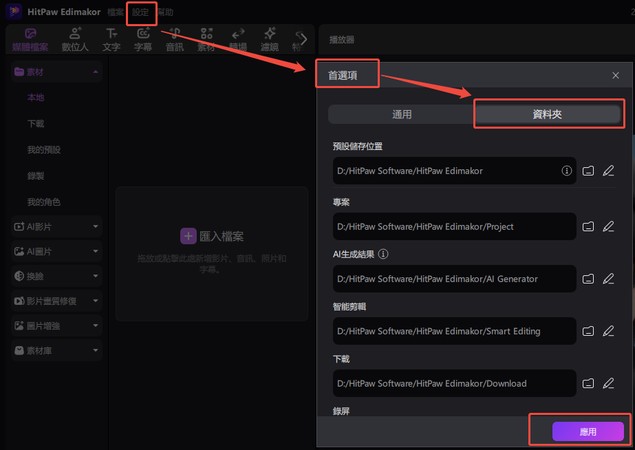Screen dimensions: 635x450
Task: Click the Edimakor/Smart Editing path field
Action: (454, 331)
